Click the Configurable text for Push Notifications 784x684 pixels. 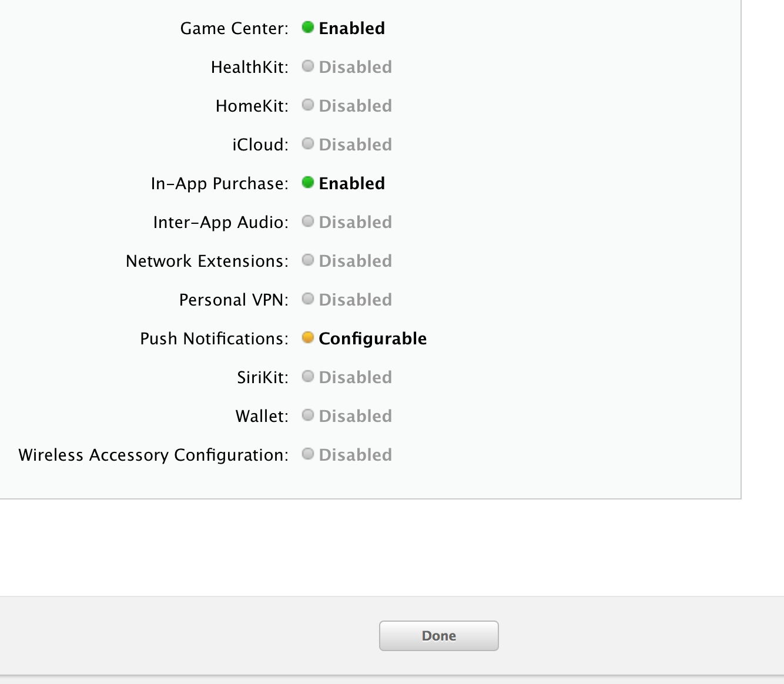[373, 338]
